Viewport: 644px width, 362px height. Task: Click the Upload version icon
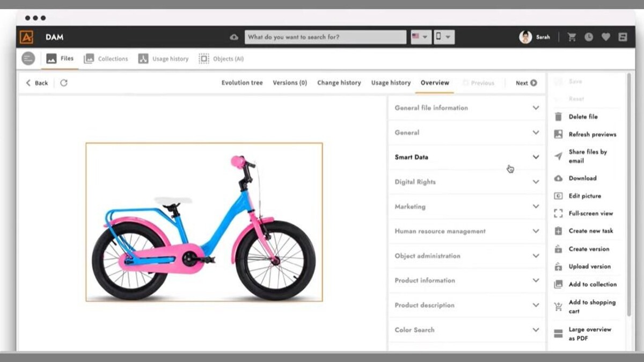558,266
